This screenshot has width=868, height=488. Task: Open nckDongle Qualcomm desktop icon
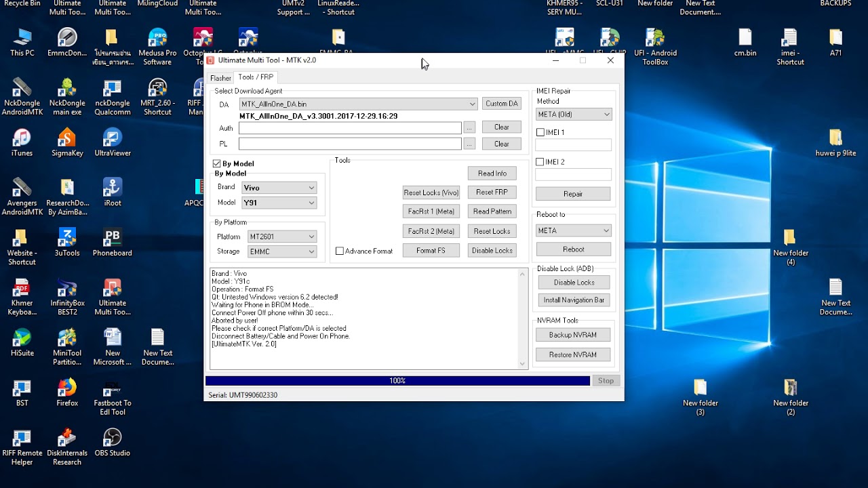click(113, 97)
